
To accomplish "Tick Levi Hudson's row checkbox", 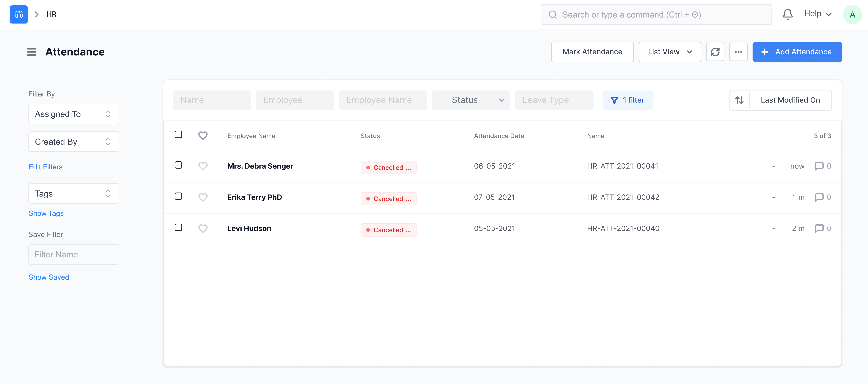I will click(178, 228).
